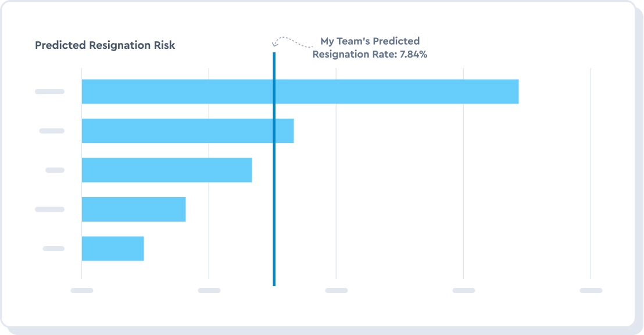Click the label placeholder beside the second bar
Image resolution: width=644 pixels, height=335 pixels.
[52, 131]
